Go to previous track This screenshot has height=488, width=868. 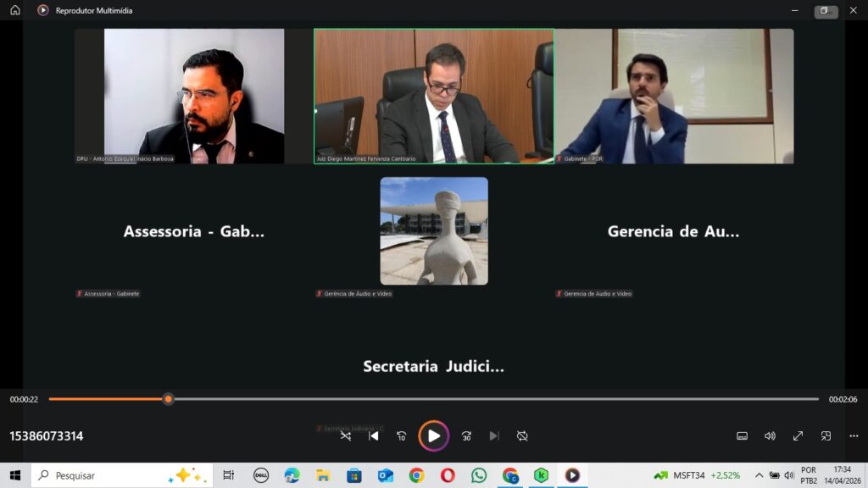coord(374,435)
